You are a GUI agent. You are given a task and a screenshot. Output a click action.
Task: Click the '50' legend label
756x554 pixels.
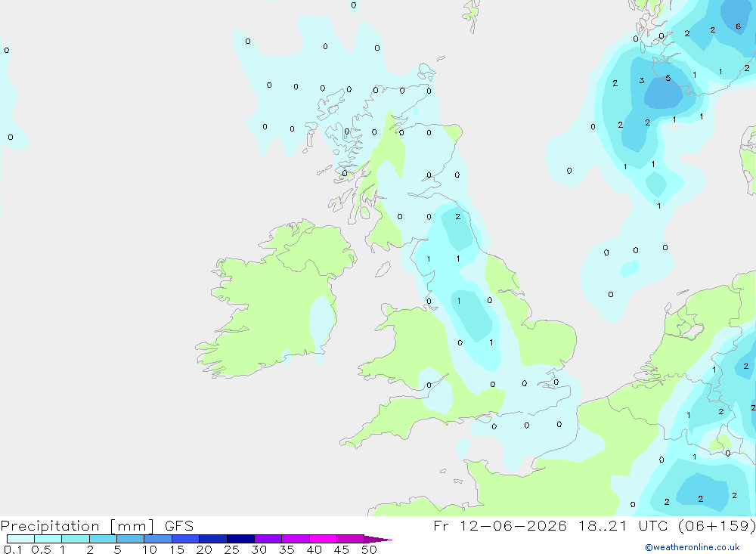click(x=369, y=549)
